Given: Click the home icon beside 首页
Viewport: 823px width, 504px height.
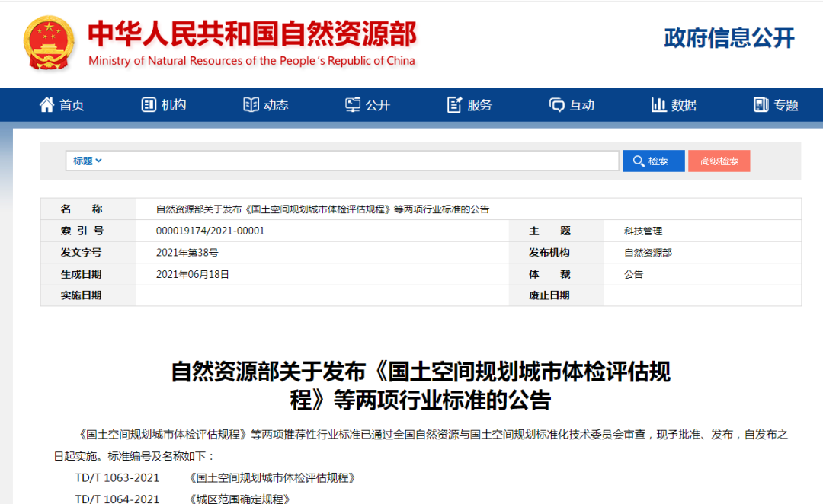Looking at the screenshot, I should tap(46, 105).
